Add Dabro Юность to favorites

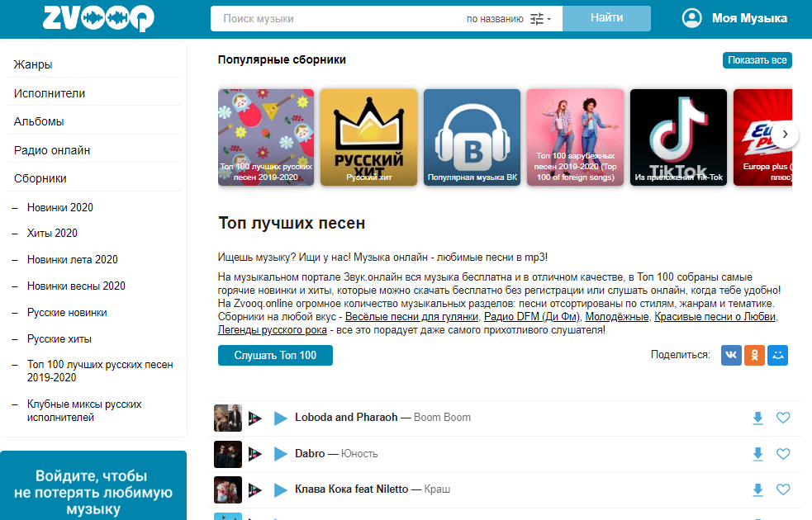(783, 454)
